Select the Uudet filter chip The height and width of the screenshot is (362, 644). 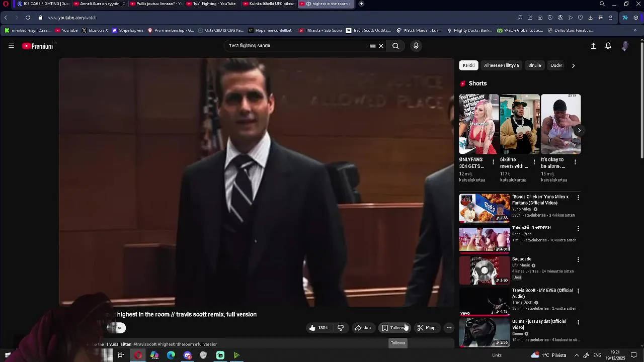[556, 65]
